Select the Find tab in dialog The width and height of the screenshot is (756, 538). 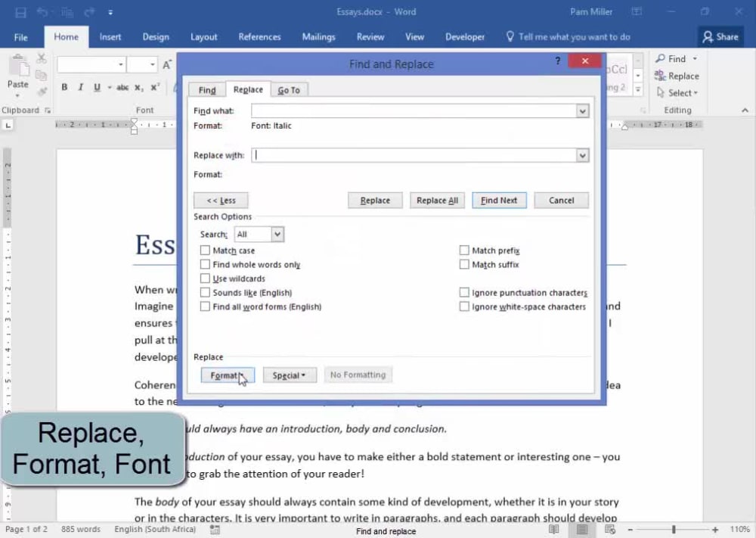207,90
